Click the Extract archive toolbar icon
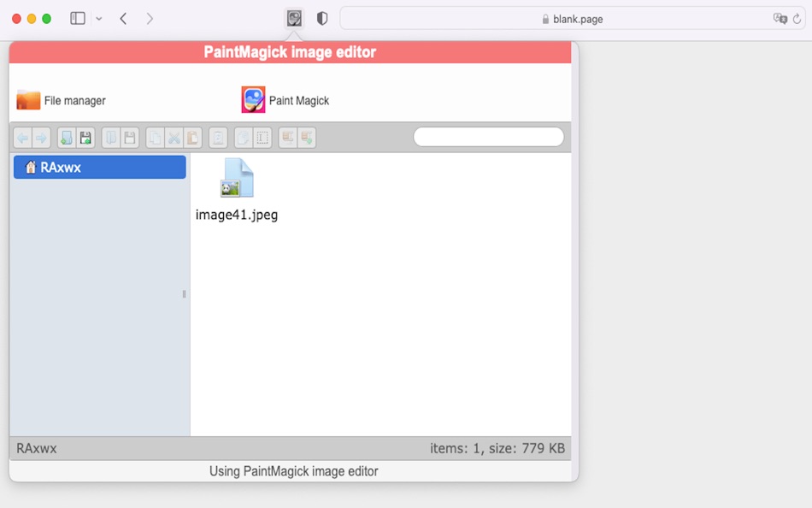Viewport: 812px width, 508px height. pyautogui.click(x=288, y=138)
